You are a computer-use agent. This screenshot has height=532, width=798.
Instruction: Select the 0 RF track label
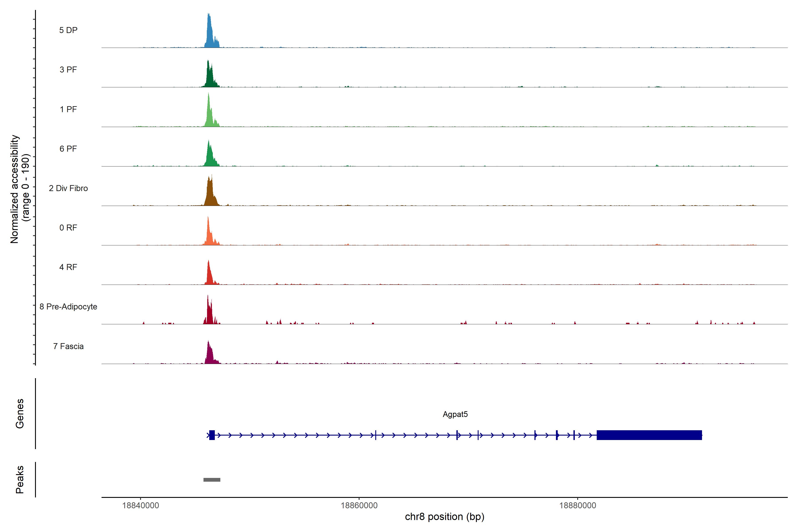coord(68,228)
